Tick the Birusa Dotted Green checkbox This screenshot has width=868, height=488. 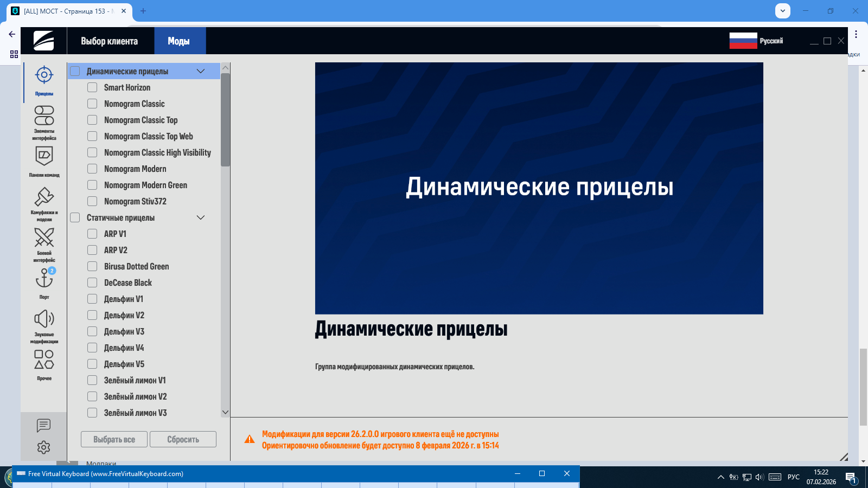(x=92, y=266)
